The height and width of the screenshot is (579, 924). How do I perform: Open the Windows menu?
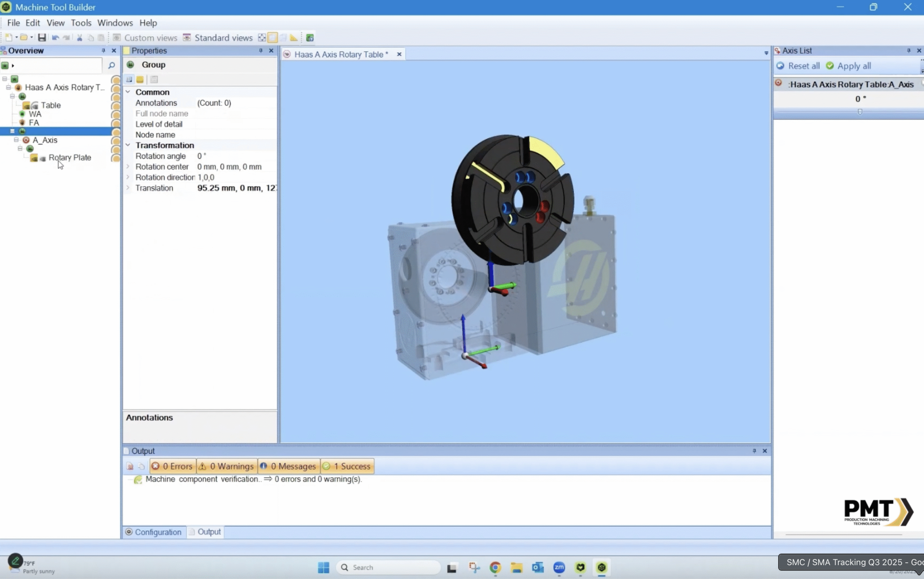tap(115, 23)
